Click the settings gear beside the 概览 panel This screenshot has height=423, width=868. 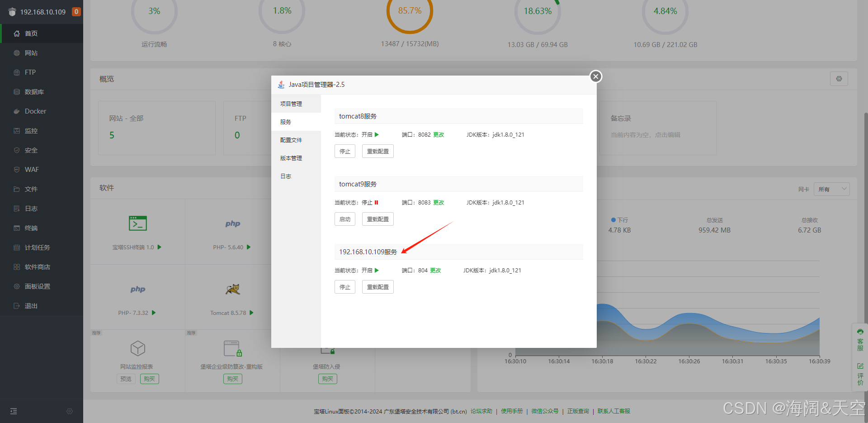tap(839, 78)
